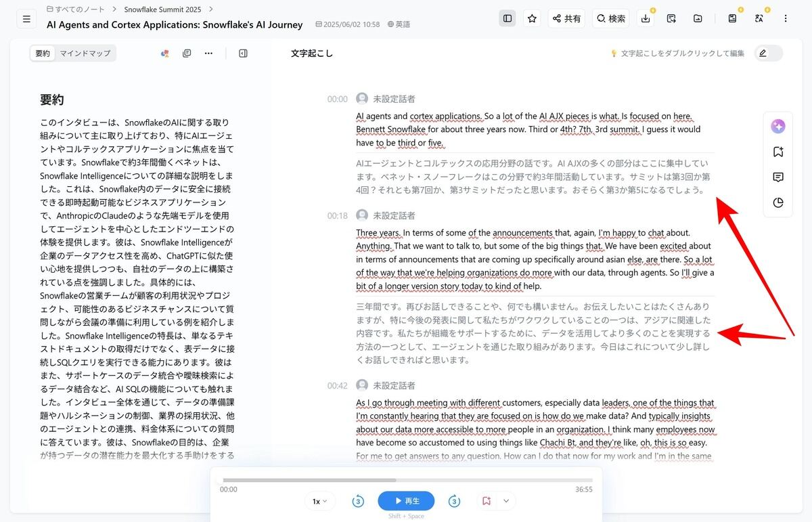
Task: Switch to the 要約 summary tab
Action: coord(43,53)
